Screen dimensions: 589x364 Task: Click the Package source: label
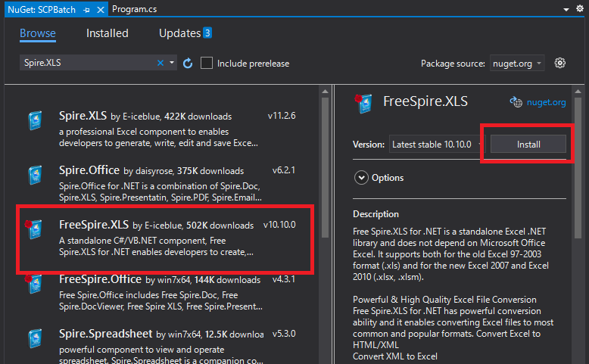click(x=453, y=64)
